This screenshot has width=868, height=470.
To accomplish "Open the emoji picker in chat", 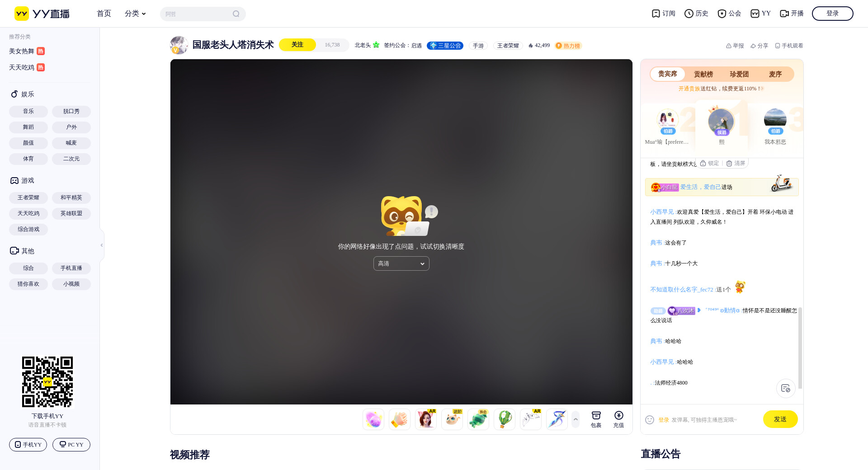I will coord(650,420).
